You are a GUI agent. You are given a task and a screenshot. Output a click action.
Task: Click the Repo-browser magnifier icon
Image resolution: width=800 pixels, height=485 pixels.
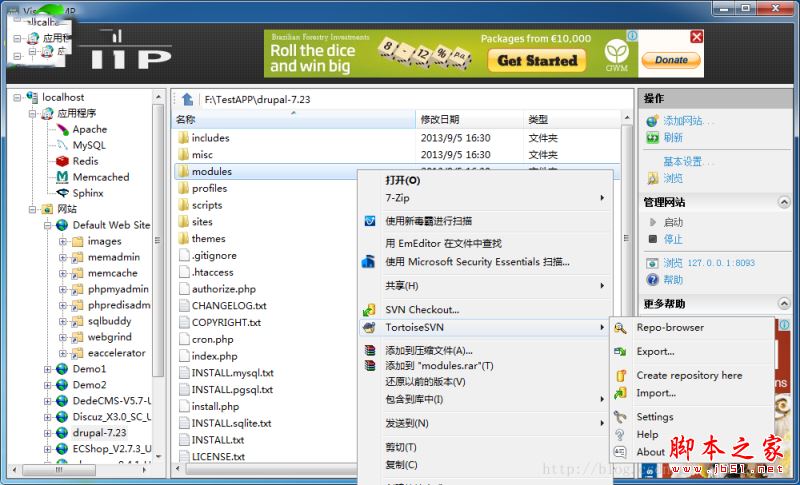click(x=620, y=328)
